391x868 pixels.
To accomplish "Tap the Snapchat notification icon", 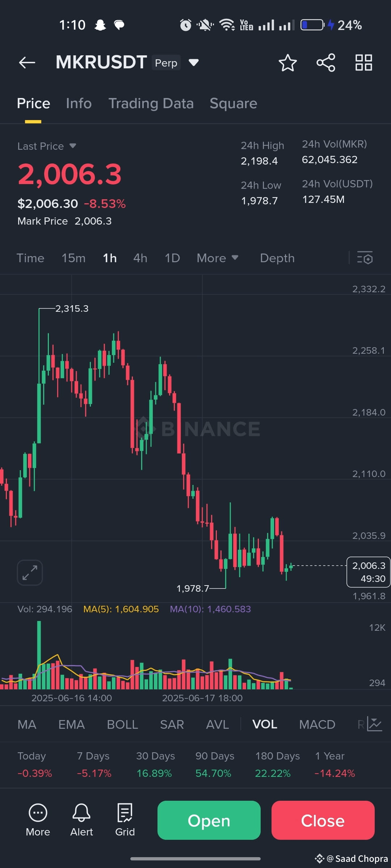I will 100,25.
